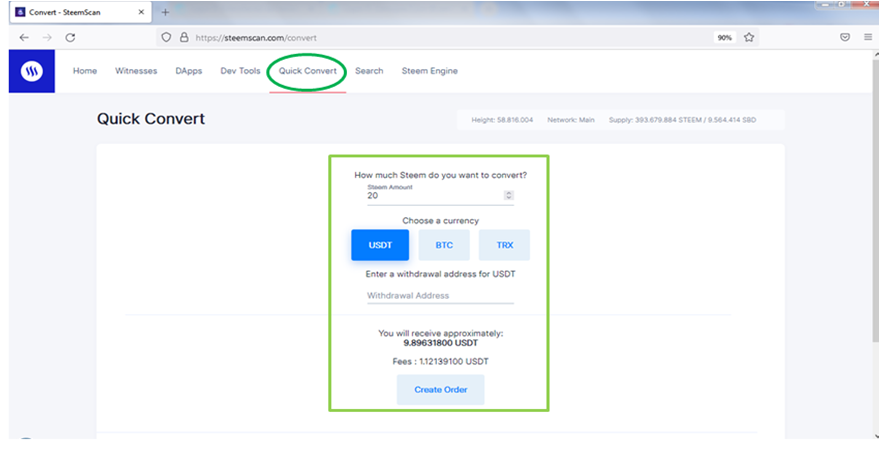The image size is (880, 468).
Task: Go back with the browser back arrow
Action: pyautogui.click(x=24, y=38)
